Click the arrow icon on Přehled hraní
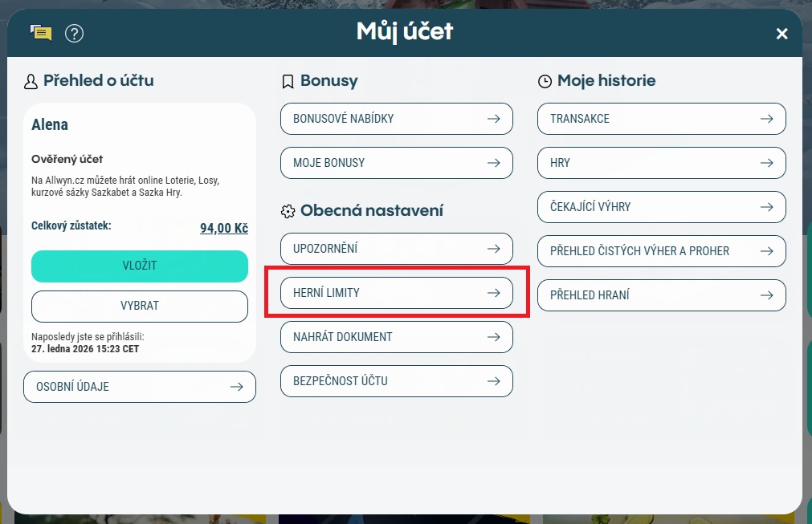 (767, 295)
